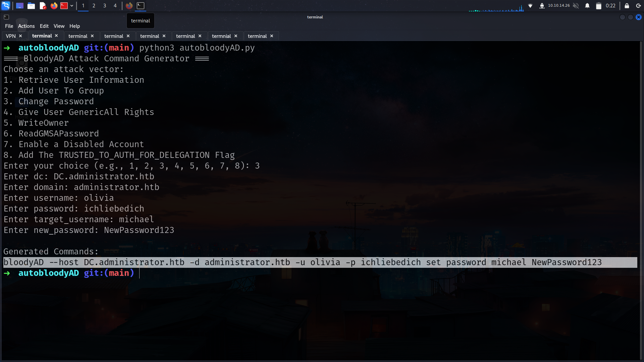Click the 'Enter new_password: NewPassword123' line

point(89,230)
